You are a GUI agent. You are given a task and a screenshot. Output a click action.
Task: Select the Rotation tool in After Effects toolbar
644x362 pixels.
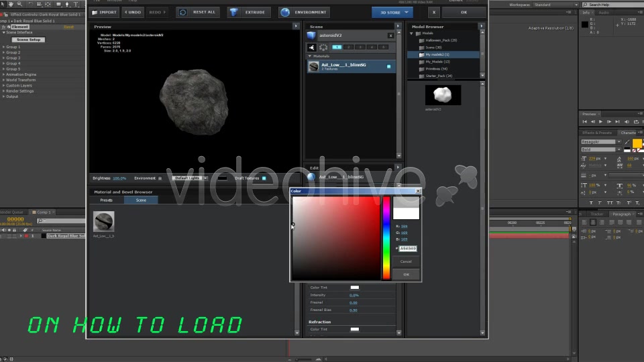click(30, 4)
